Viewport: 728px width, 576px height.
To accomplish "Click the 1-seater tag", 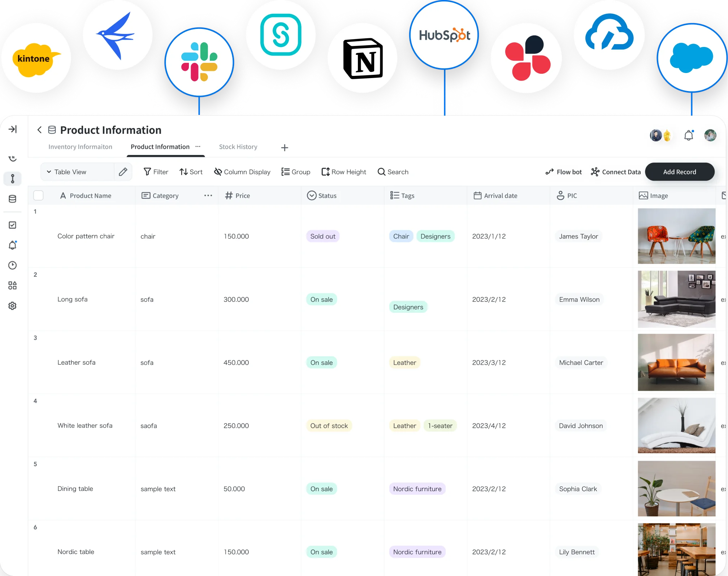I will (x=440, y=426).
